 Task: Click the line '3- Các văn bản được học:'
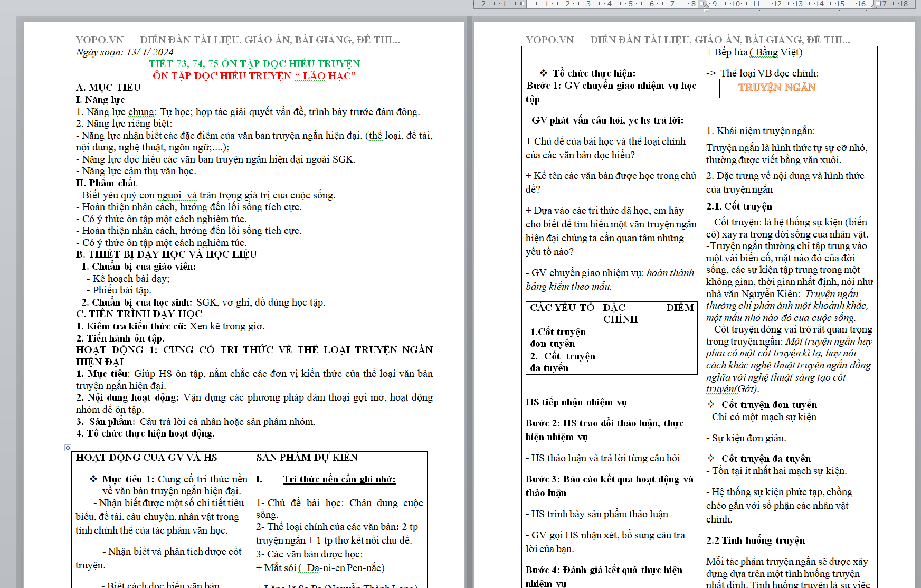[309, 554]
